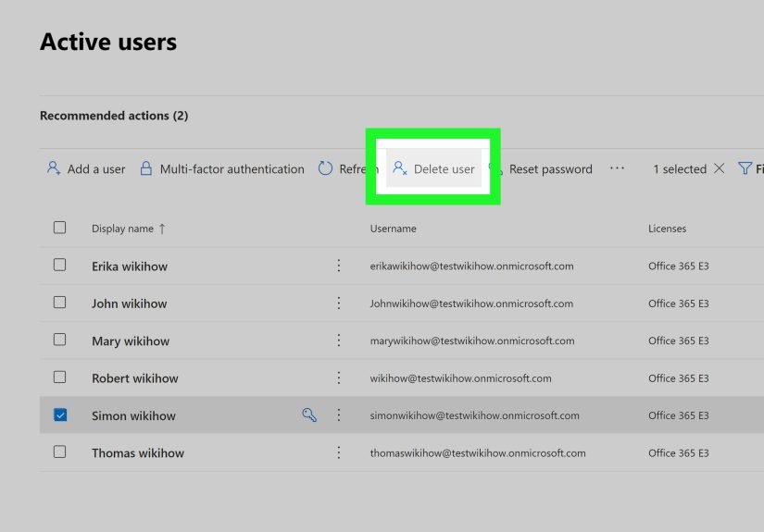Viewport: 764px width, 532px height.
Task: Open more options for Simon wikihow
Action: pos(339,415)
